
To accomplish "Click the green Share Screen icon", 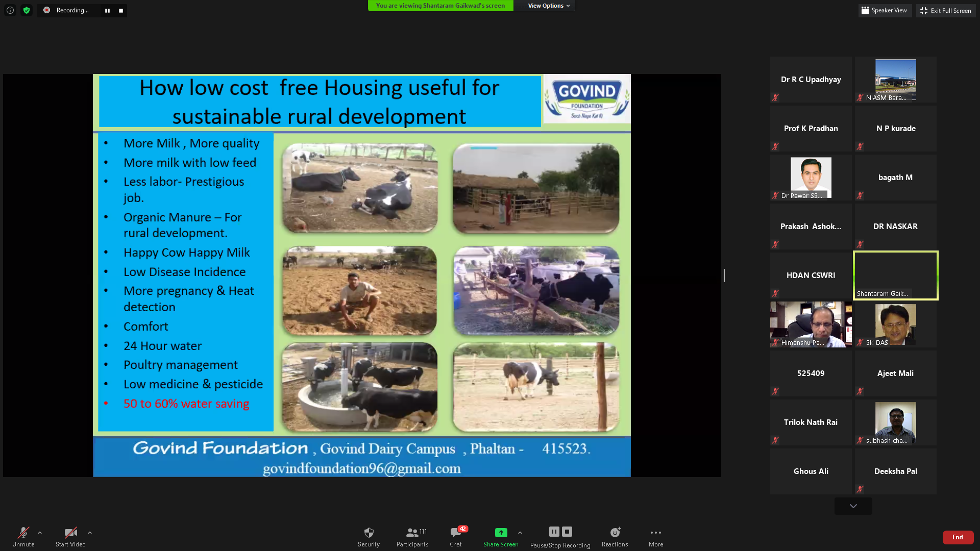I will 501,533.
